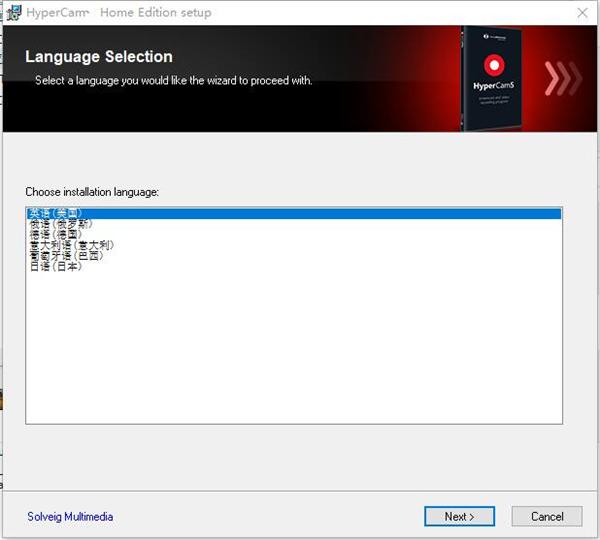Cancel the installation wizard
Image resolution: width=600 pixels, height=540 pixels.
point(547,517)
